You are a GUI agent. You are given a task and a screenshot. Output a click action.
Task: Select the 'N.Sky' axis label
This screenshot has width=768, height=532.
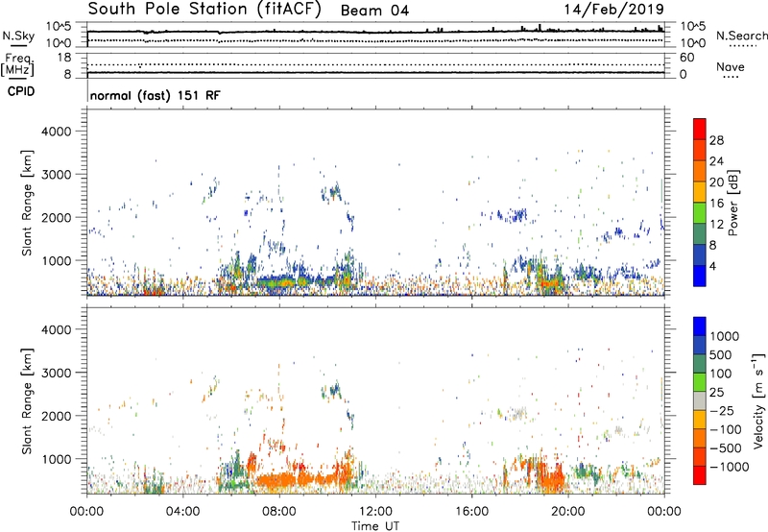coord(18,36)
